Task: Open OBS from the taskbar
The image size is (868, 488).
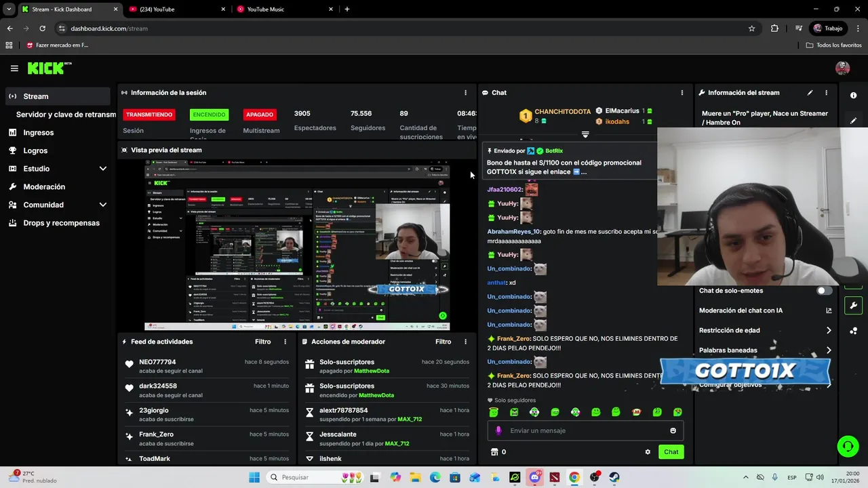Action: tap(595, 477)
